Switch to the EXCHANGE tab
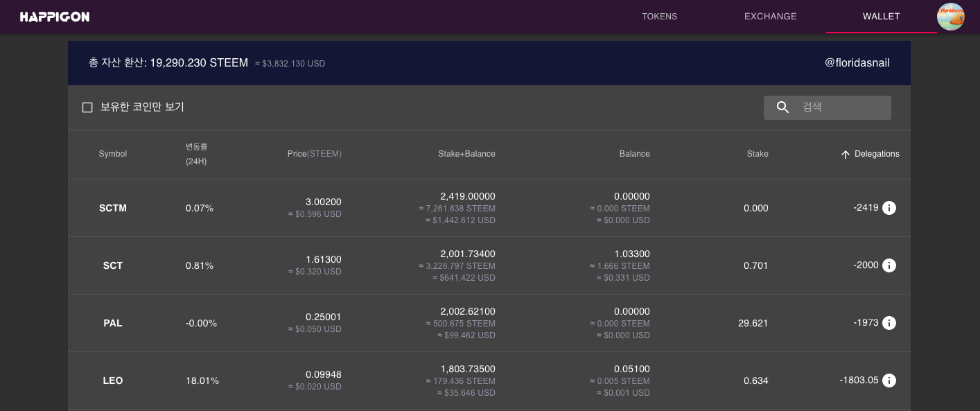980x411 pixels. point(770,17)
